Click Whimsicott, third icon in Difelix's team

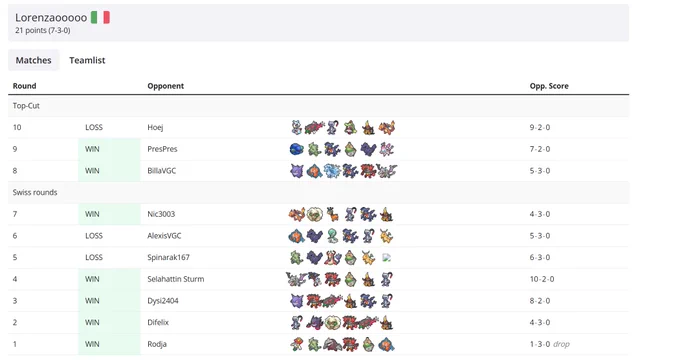click(332, 322)
